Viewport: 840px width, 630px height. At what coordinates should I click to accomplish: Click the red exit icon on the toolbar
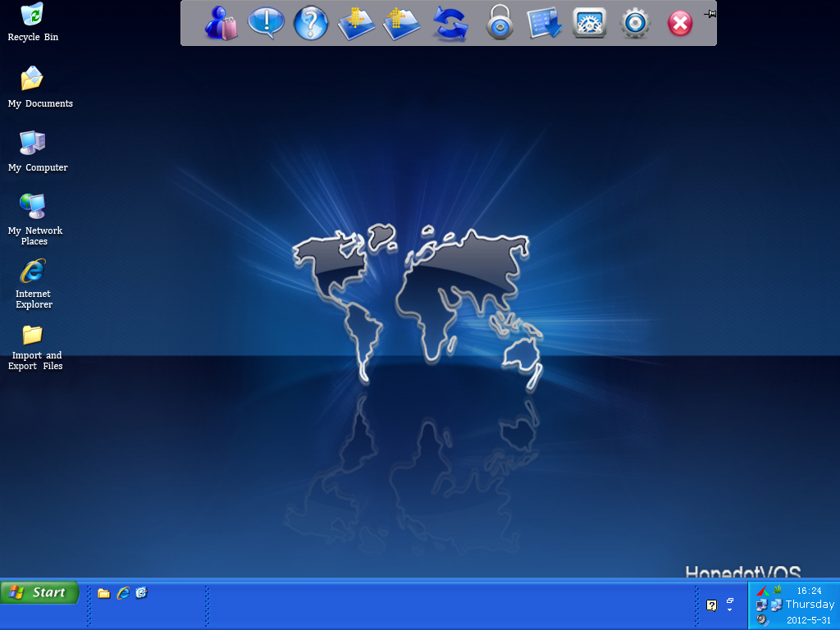(679, 23)
